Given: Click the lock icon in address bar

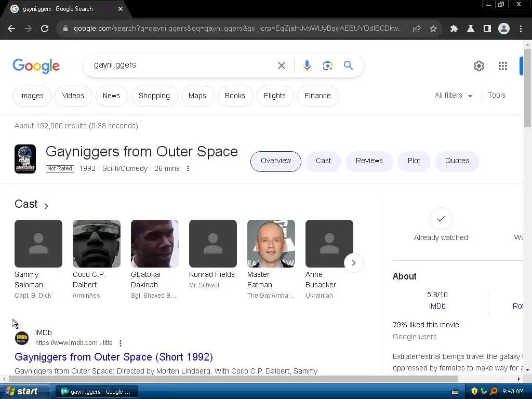Looking at the screenshot, I should (x=65, y=29).
